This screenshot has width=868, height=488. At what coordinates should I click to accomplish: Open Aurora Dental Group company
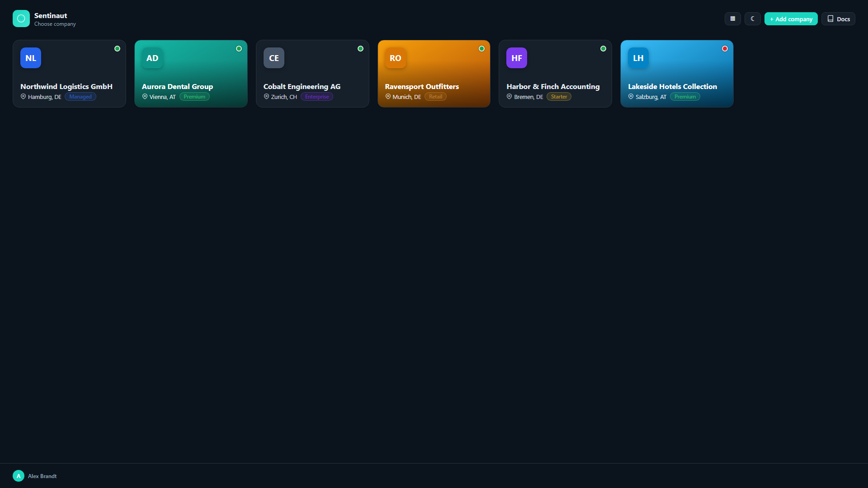click(x=191, y=74)
